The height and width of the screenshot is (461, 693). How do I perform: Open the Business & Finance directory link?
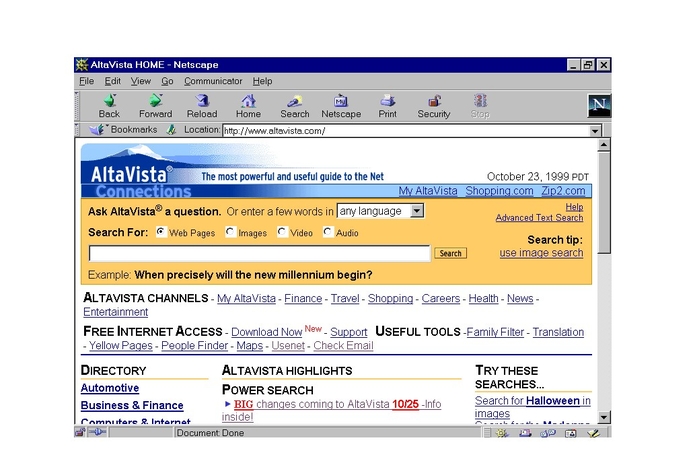pos(132,405)
